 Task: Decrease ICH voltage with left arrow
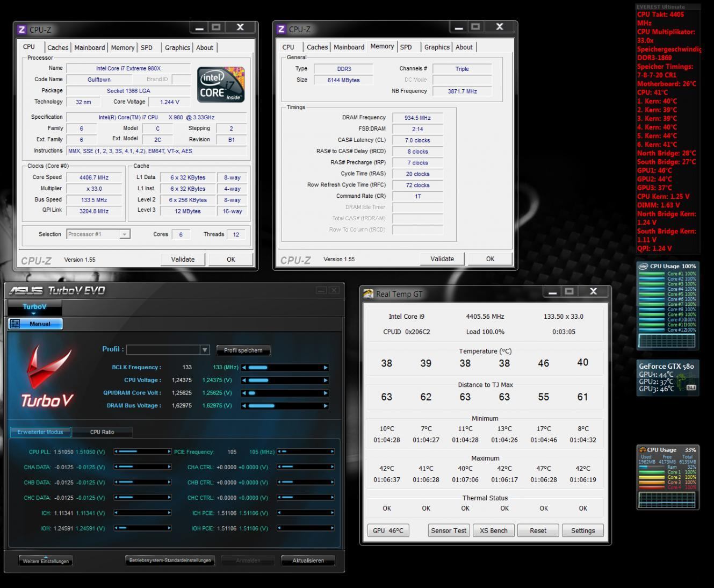(x=117, y=513)
